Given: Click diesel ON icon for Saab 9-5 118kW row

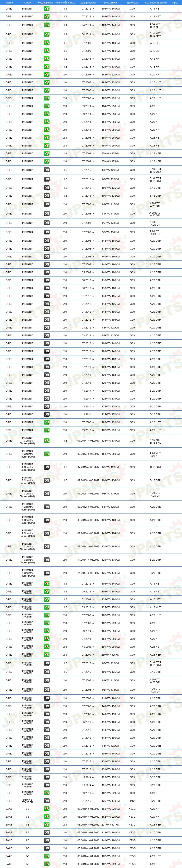Looking at the screenshot, I should [47, 832].
